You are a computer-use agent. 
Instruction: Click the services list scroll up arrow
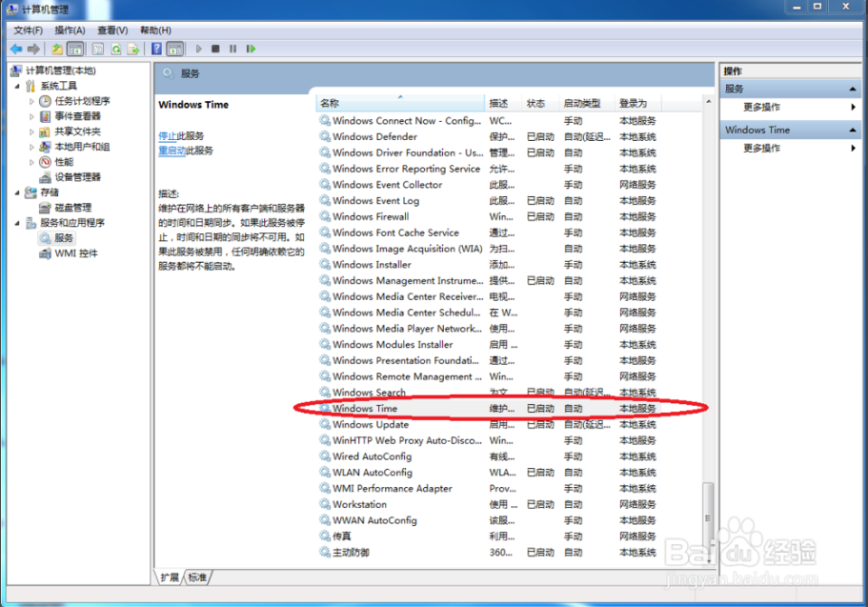(x=708, y=102)
